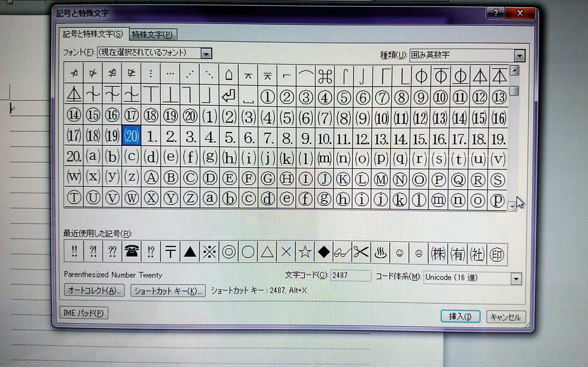Pick the circled number 20 symbol
Image resolution: width=588 pixels, height=367 pixels.
click(189, 116)
